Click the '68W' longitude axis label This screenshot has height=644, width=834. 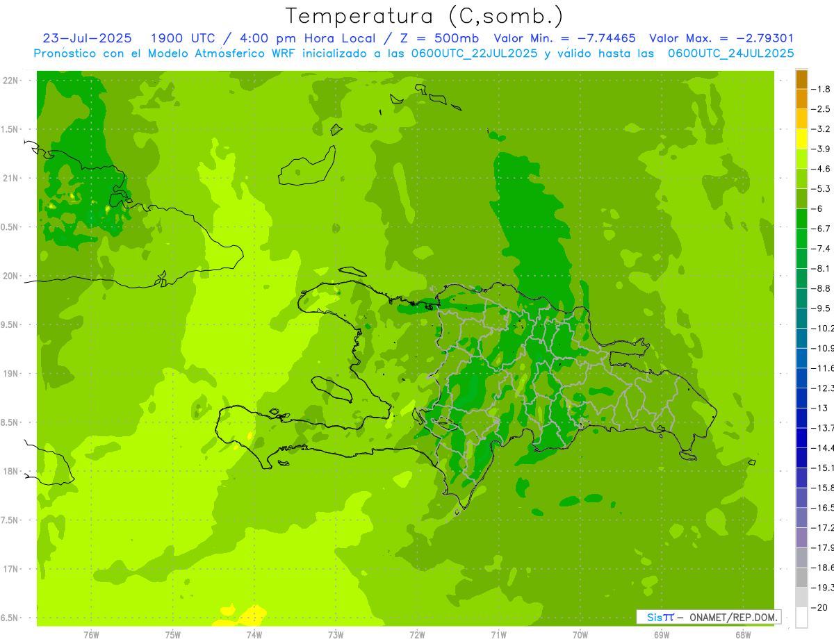pos(743,635)
